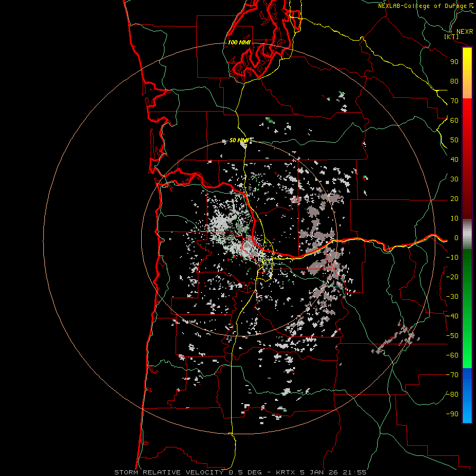Click the positive 60 scale label

click(454, 120)
